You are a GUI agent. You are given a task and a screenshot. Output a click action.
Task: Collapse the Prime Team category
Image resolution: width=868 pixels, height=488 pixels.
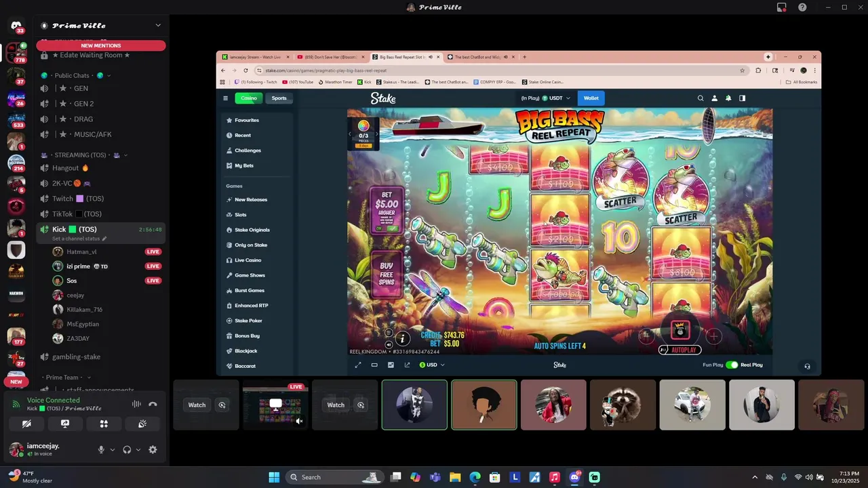(66, 378)
